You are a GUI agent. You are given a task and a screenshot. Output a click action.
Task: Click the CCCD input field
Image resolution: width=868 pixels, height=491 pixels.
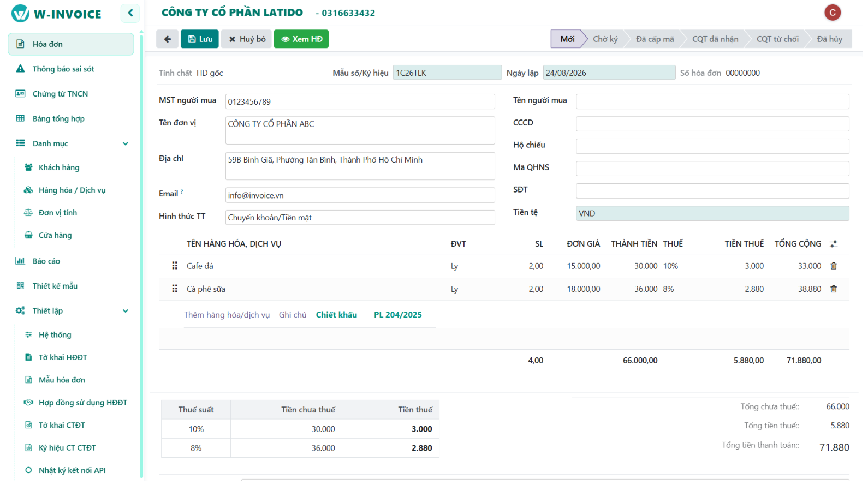(712, 124)
